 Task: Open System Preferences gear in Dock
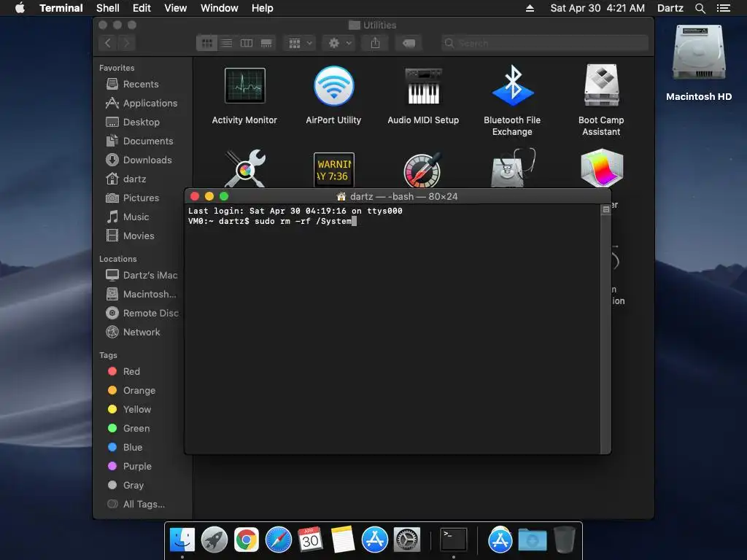406,540
